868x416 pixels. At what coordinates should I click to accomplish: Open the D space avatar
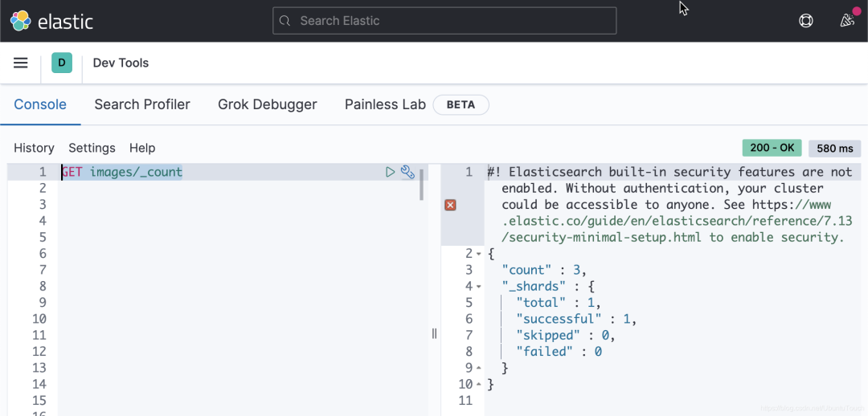pyautogui.click(x=61, y=63)
